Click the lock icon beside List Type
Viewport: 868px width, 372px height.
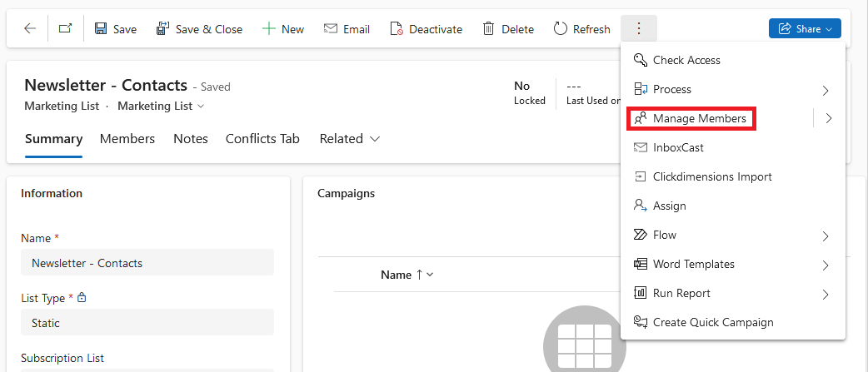[82, 297]
